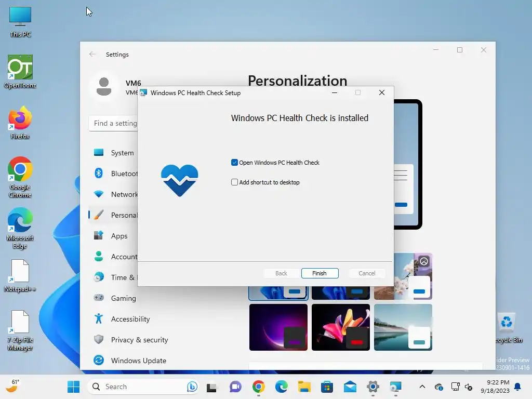Click the Windows Update sync icon
Image resolution: width=532 pixels, height=399 pixels.
coord(99,360)
